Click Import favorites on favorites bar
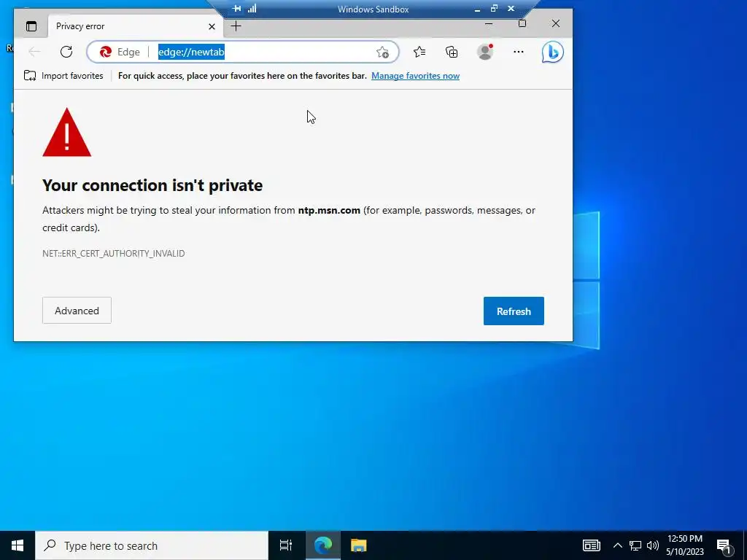The height and width of the screenshot is (560, 747). point(63,76)
